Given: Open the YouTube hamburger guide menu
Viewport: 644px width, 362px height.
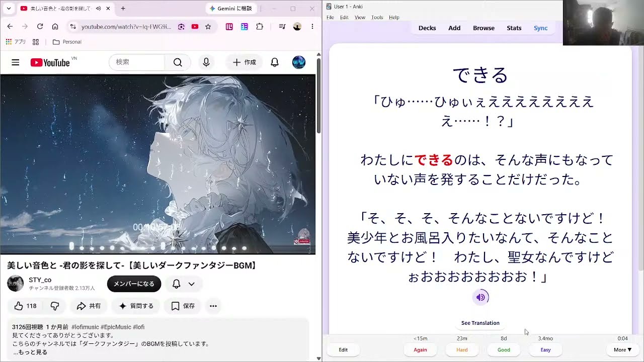Looking at the screenshot, I should point(15,62).
